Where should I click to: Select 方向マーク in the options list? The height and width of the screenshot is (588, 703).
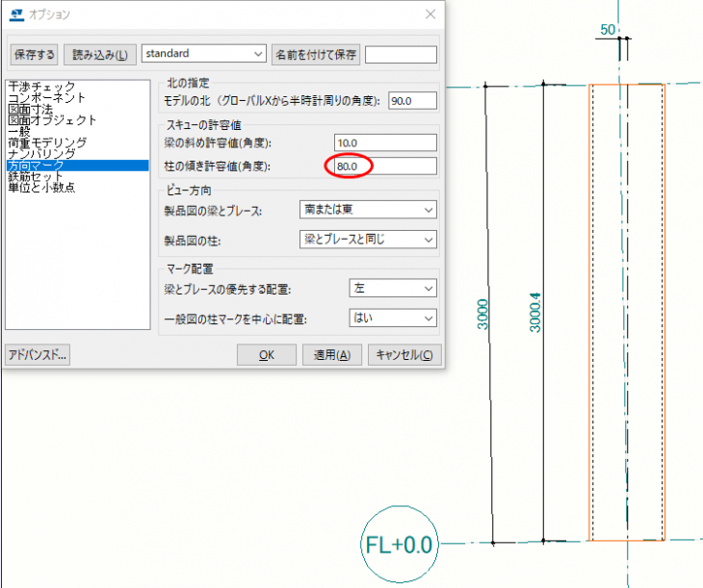(78, 166)
